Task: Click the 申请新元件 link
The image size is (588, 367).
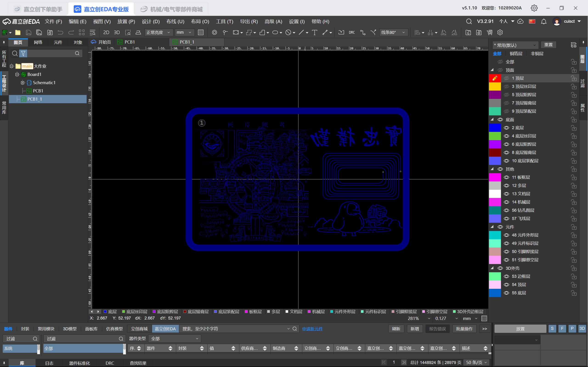Action: 312,329
